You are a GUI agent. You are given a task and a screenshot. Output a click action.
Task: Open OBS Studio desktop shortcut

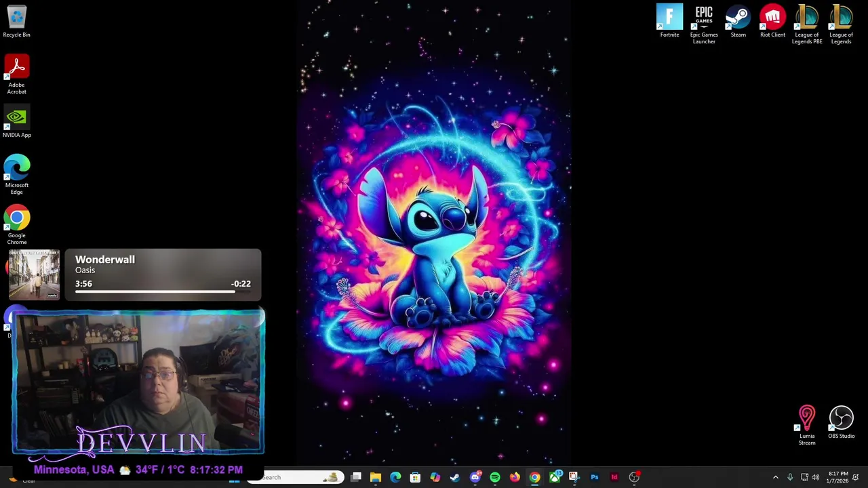pyautogui.click(x=841, y=422)
